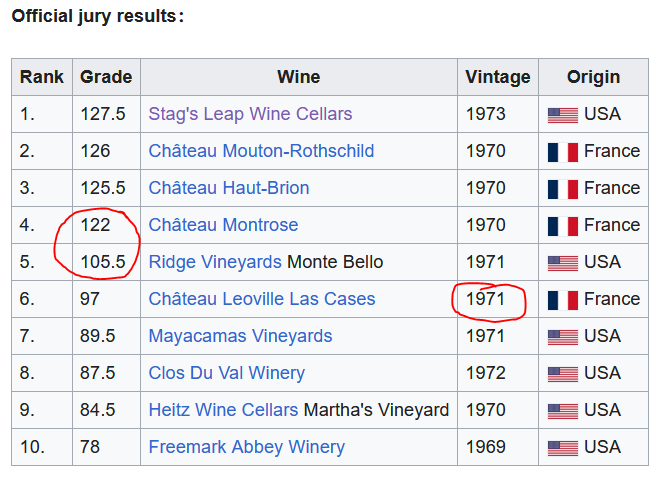Click the Château Leoville Las Cases link
Screen dimensions: 666x480
pos(262,299)
